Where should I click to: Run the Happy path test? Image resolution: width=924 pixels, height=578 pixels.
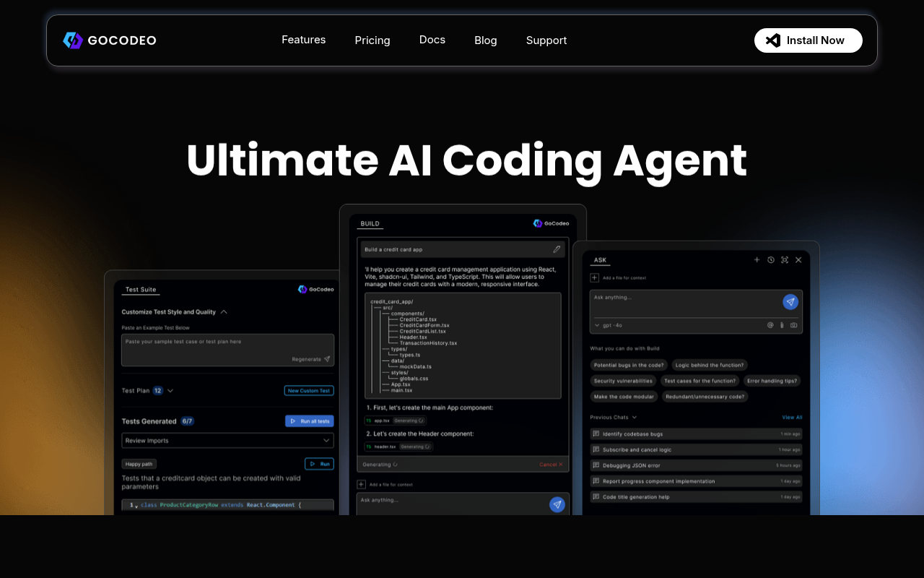point(319,464)
